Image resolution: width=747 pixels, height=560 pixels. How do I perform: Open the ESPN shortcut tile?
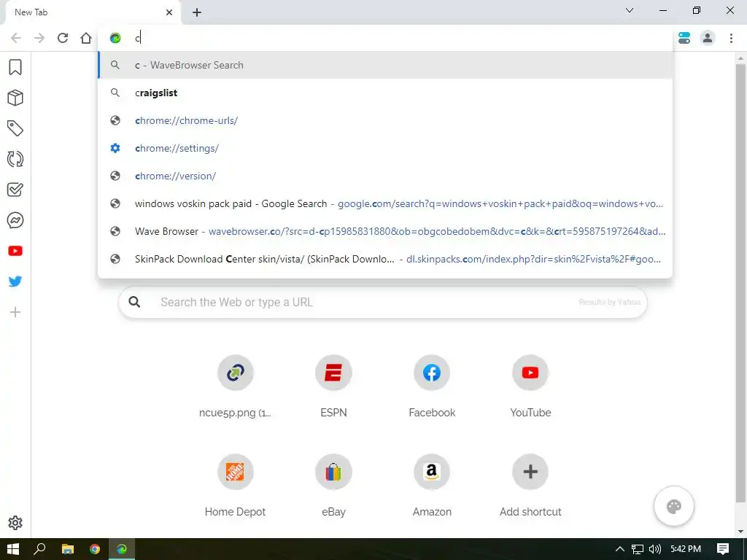coord(333,373)
